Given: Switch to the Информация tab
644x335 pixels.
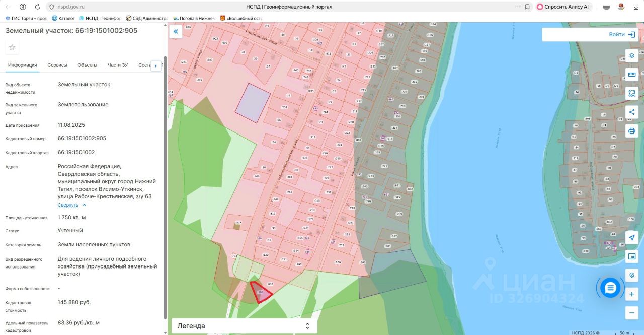Looking at the screenshot, I should tap(23, 65).
